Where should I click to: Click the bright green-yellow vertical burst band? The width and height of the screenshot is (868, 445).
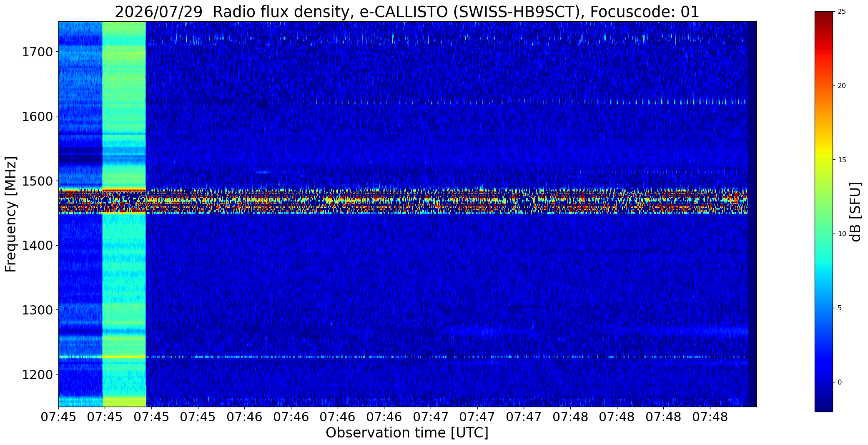124,214
